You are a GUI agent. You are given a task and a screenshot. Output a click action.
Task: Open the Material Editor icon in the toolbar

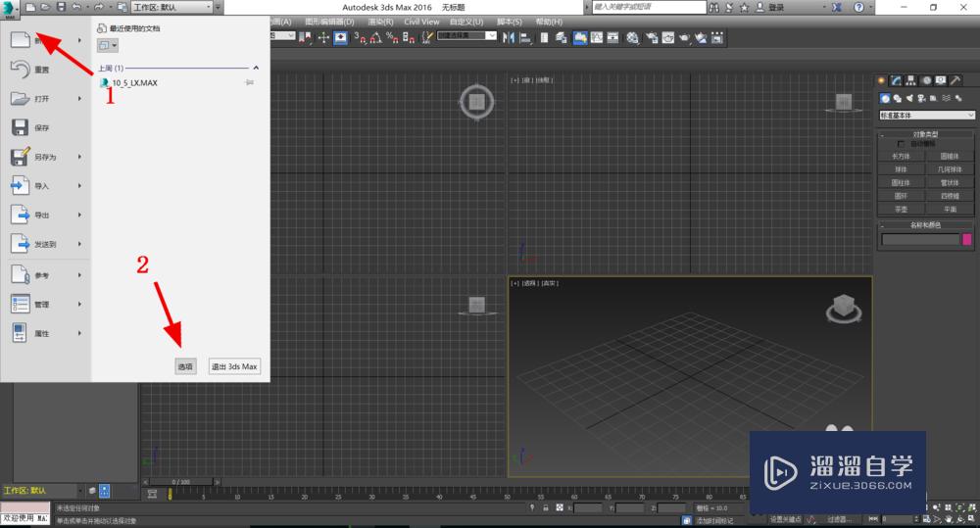click(x=632, y=37)
